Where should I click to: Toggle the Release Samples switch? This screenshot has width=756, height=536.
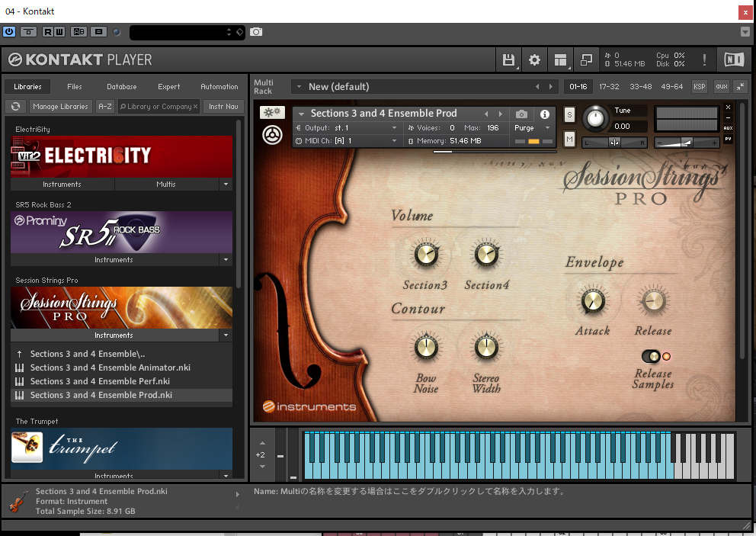pyautogui.click(x=652, y=357)
